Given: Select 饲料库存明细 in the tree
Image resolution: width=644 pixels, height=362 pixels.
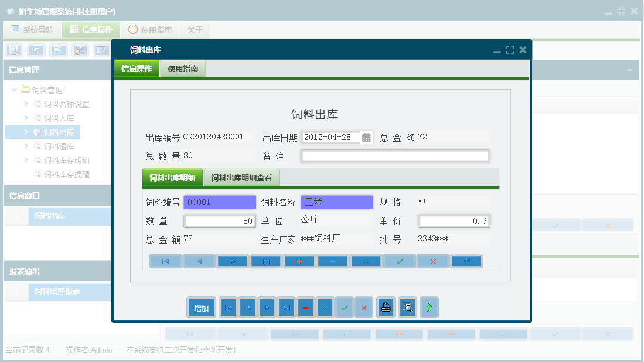Looking at the screenshot, I should (66, 160).
